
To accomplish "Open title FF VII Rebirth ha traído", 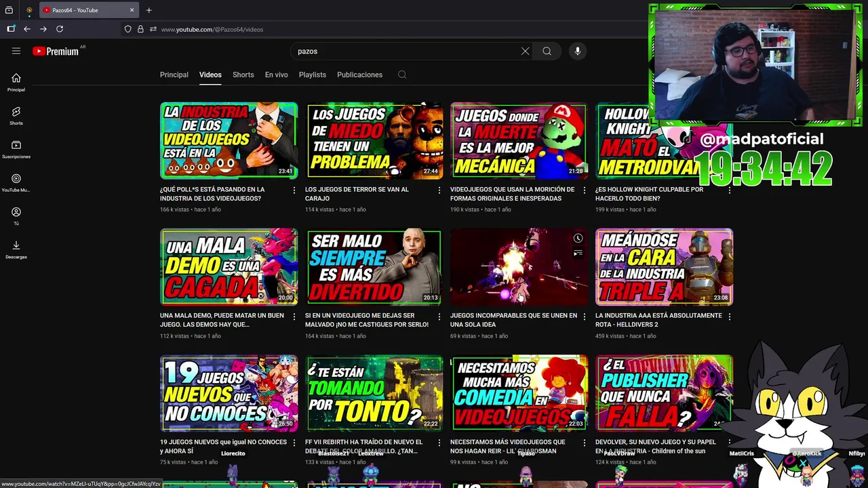I will 363,446.
